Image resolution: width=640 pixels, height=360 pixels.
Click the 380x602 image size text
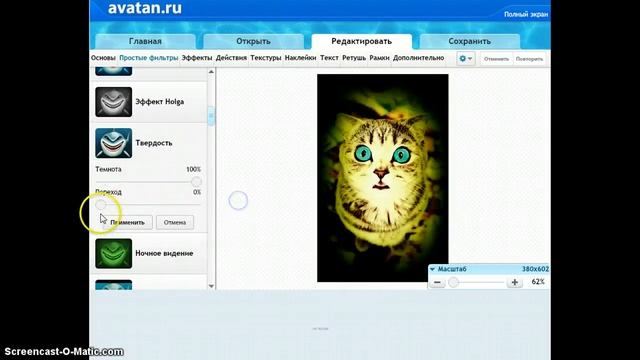point(535,269)
